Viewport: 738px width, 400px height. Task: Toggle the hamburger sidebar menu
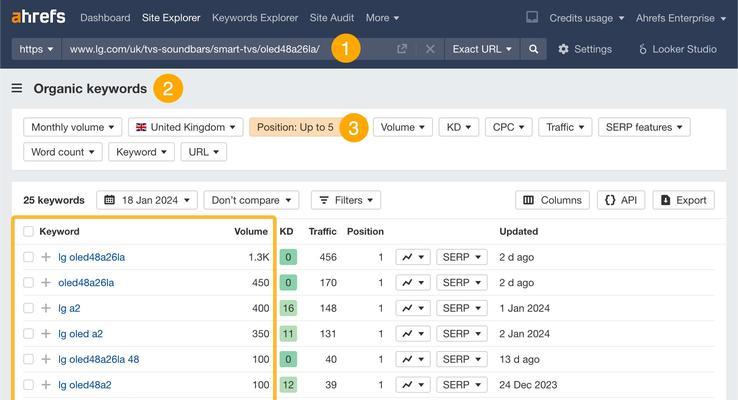click(x=17, y=88)
